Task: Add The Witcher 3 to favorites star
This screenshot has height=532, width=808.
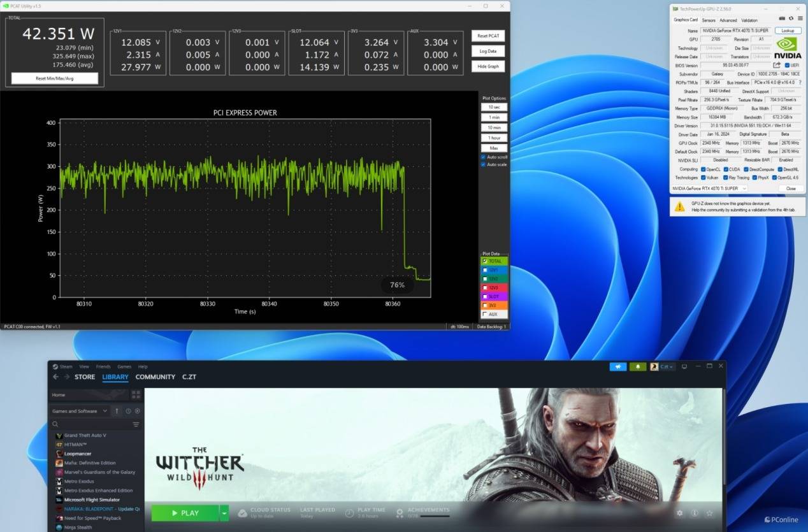Action: (709, 513)
